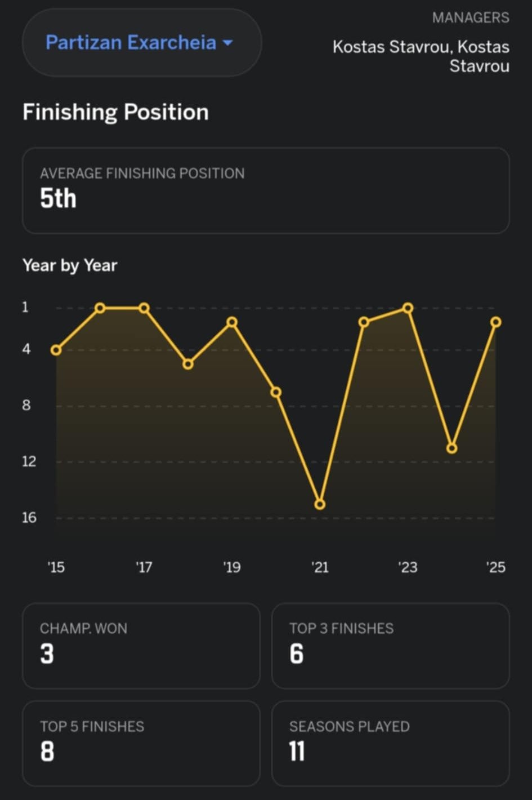Select the 2016 first-place data point
The height and width of the screenshot is (800, 532).
[100, 308]
